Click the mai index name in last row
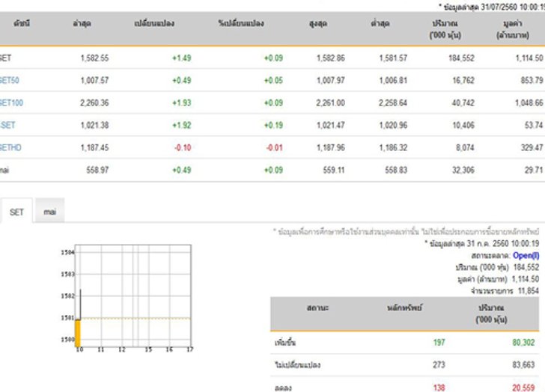The image size is (545, 392). coord(4,170)
